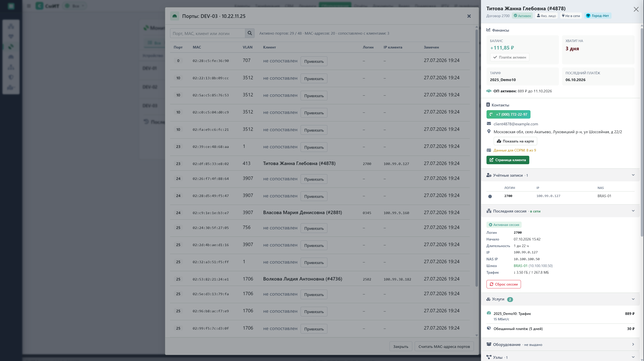Click the Платёж активен badge

click(x=509, y=57)
